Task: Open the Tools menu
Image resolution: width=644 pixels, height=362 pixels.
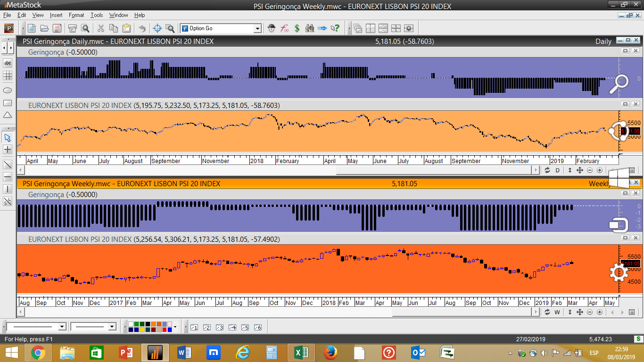Action: click(97, 15)
